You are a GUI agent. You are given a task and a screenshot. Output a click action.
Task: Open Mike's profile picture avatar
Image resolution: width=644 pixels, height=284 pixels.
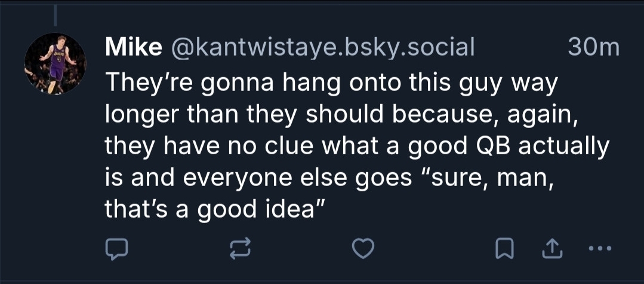tap(55, 63)
